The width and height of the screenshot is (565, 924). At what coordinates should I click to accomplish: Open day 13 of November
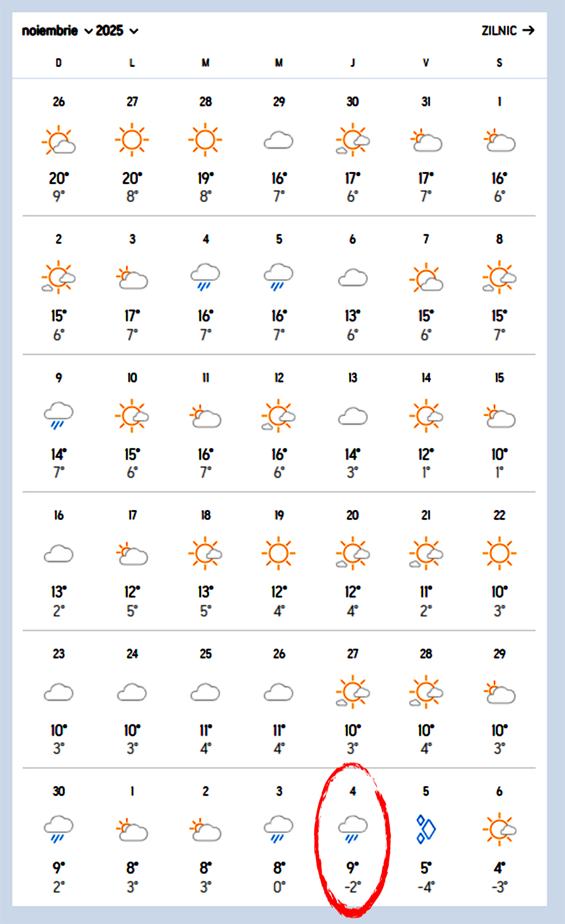click(x=352, y=378)
